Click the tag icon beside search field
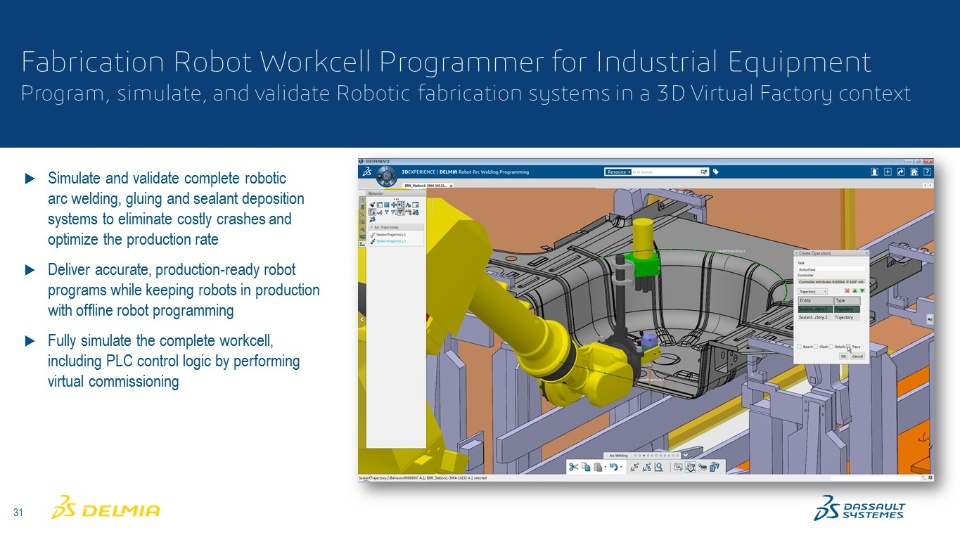This screenshot has height=540, width=960. 716,172
